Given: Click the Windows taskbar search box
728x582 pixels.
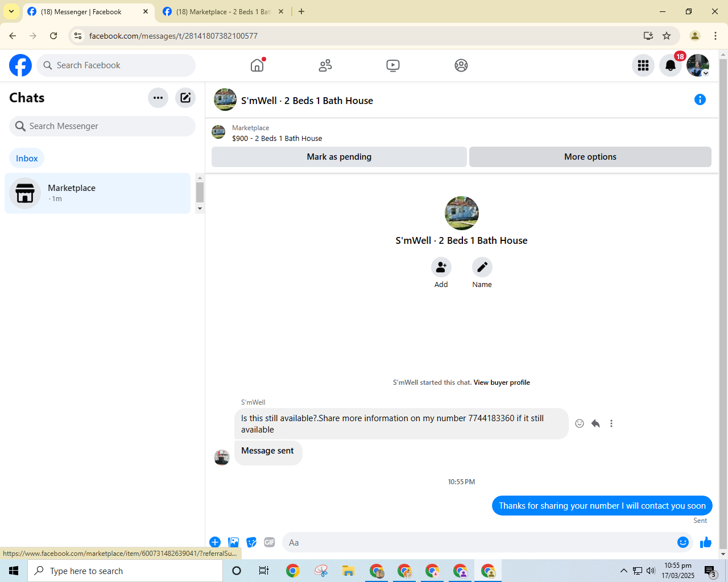Looking at the screenshot, I should 125,571.
